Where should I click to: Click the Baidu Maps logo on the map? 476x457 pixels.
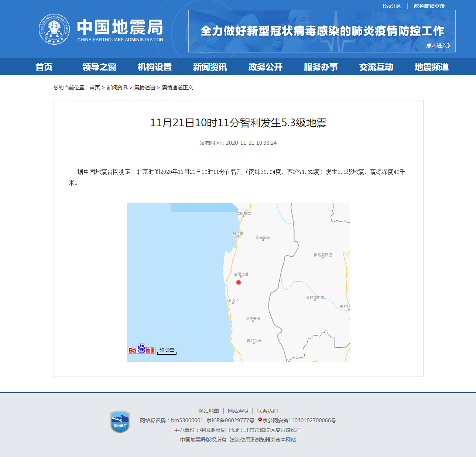[141, 349]
